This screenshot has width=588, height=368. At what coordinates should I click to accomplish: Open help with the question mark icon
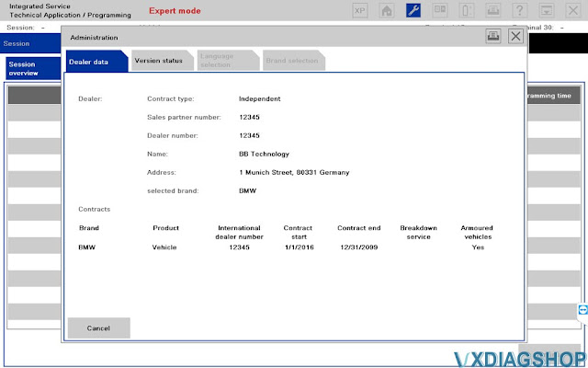(x=520, y=10)
